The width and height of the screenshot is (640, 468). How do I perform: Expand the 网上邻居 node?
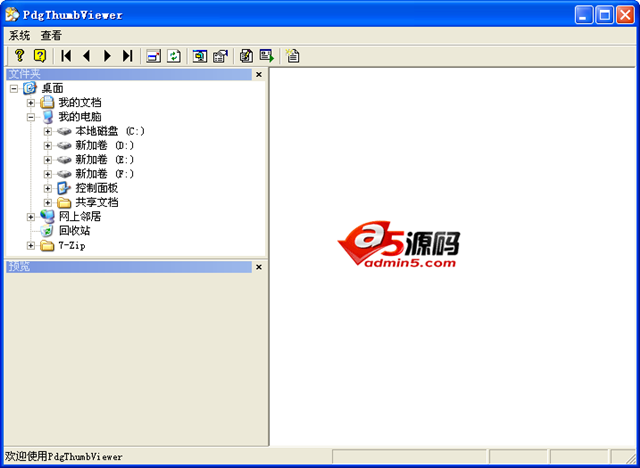31,217
